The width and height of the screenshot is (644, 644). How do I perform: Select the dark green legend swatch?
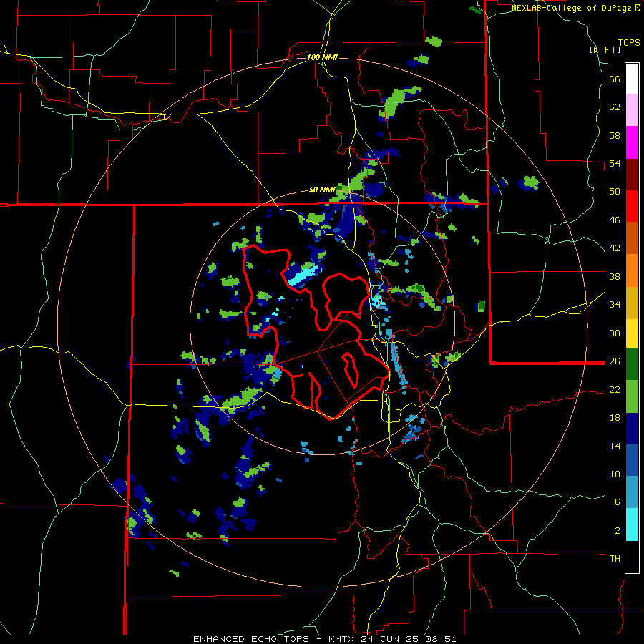tap(632, 364)
